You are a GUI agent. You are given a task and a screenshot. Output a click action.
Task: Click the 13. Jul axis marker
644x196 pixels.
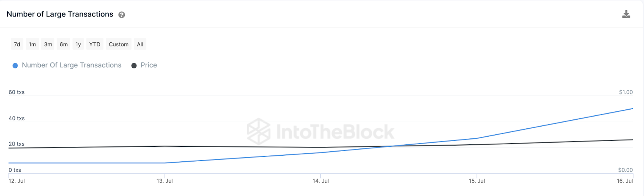[x=165, y=181]
